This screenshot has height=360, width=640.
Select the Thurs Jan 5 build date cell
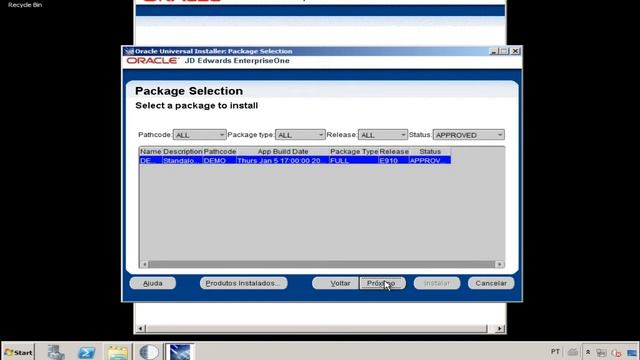point(283,160)
